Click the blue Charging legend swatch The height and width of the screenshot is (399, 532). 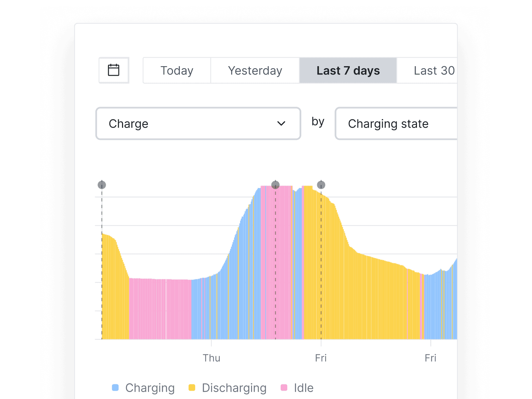(x=115, y=387)
